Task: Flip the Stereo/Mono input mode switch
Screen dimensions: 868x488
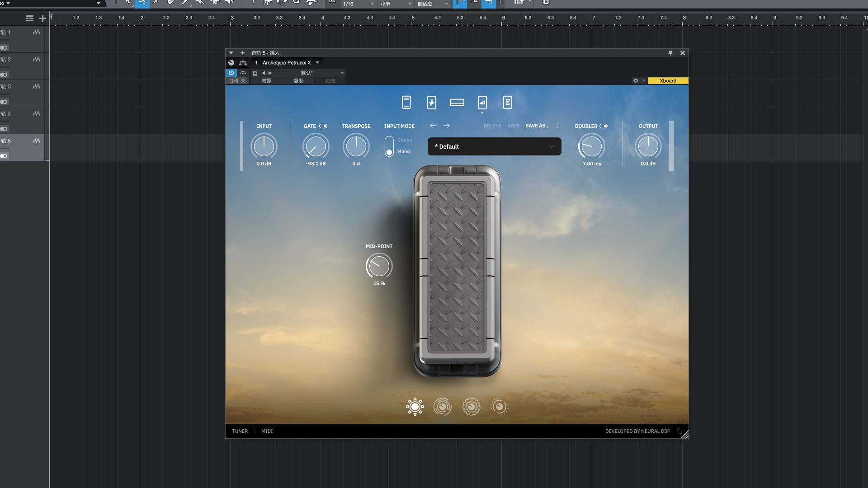Action: click(389, 146)
